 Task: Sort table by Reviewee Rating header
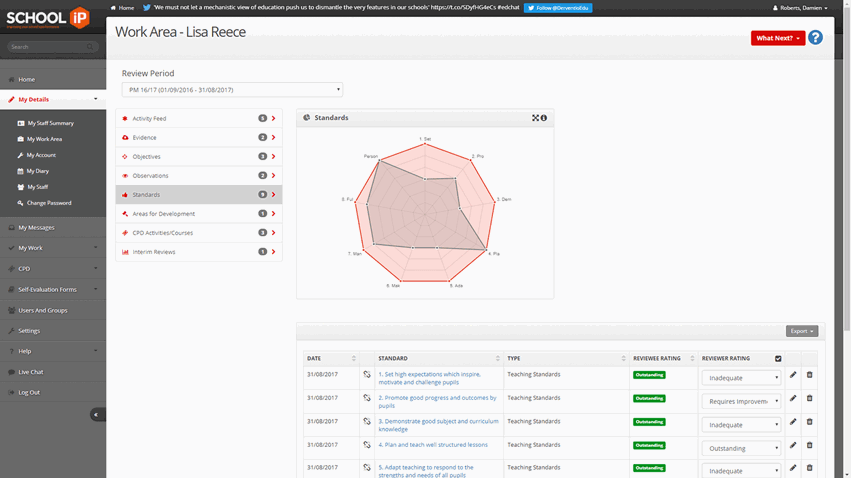[x=663, y=359]
